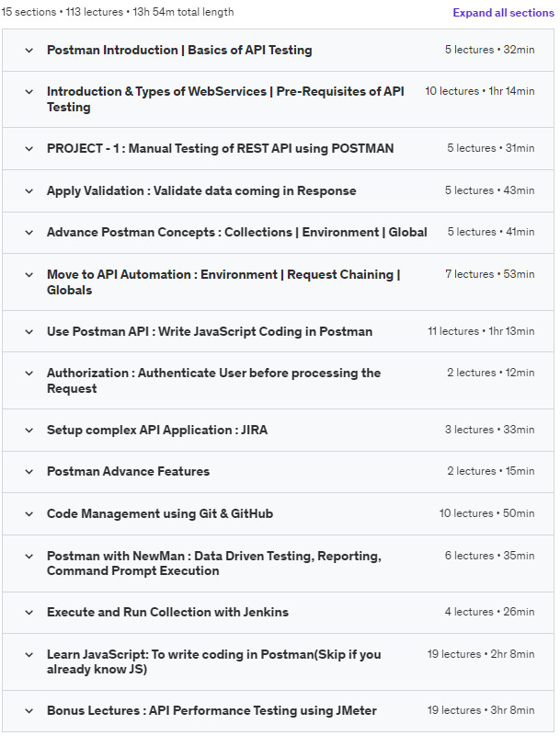The width and height of the screenshot is (560, 736).
Task: Expand chevron beside Code Management using Git
Action: [29, 514]
